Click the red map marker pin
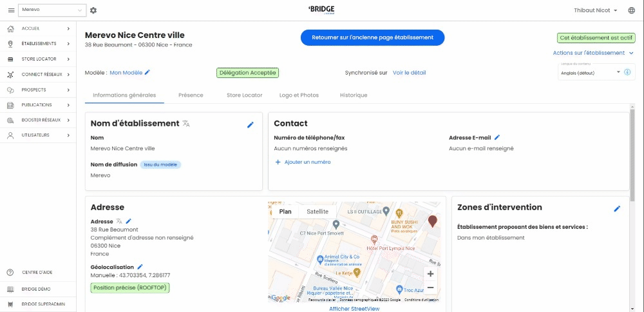The width and height of the screenshot is (644, 312). (433, 221)
